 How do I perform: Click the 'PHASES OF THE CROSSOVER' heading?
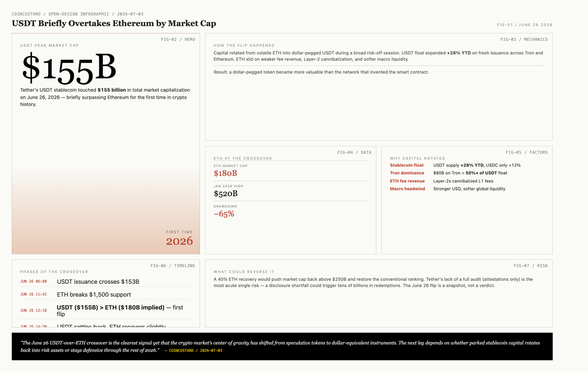coord(54,272)
